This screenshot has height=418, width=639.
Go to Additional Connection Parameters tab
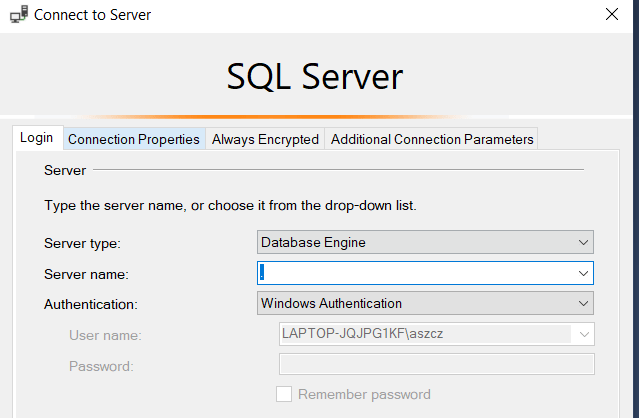(x=431, y=139)
